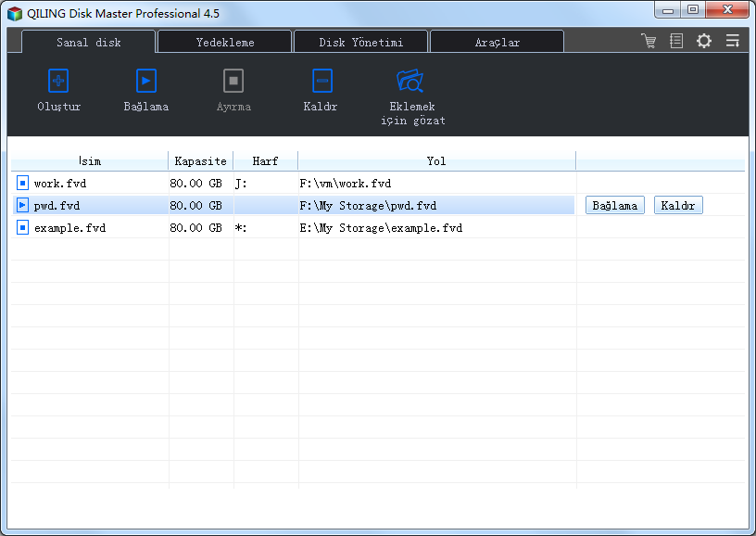Click the Oluştur (create) virtual disk icon
Image resolution: width=756 pixels, height=536 pixels.
(58, 81)
